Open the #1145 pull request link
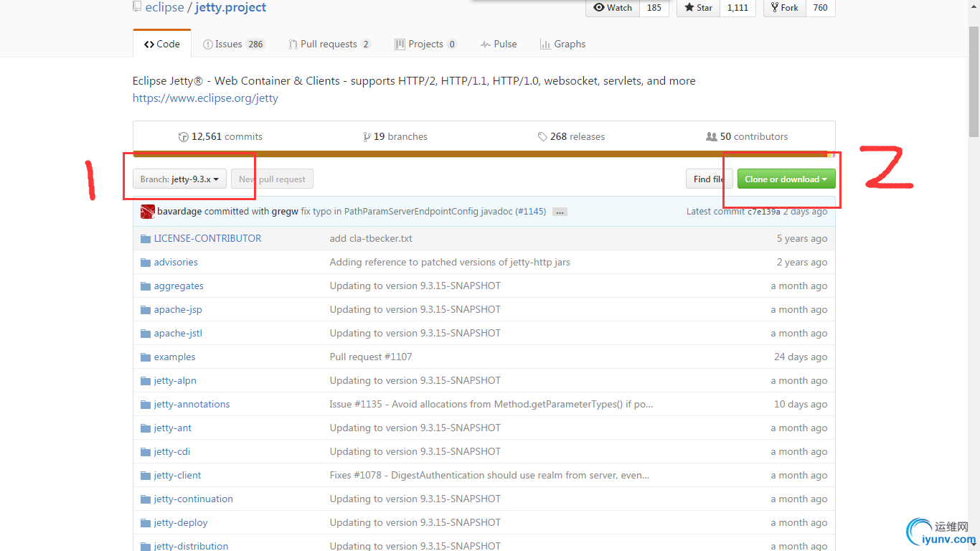Viewport: 980px width, 551px height. pyautogui.click(x=530, y=212)
